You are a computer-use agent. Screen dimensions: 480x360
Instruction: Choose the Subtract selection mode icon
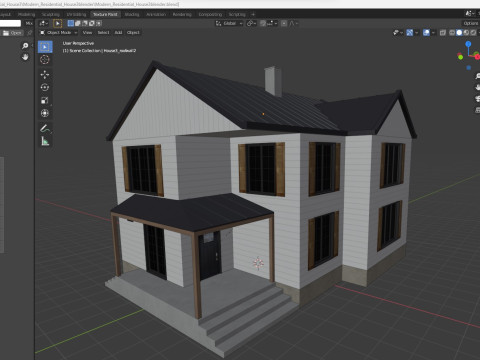(x=85, y=23)
